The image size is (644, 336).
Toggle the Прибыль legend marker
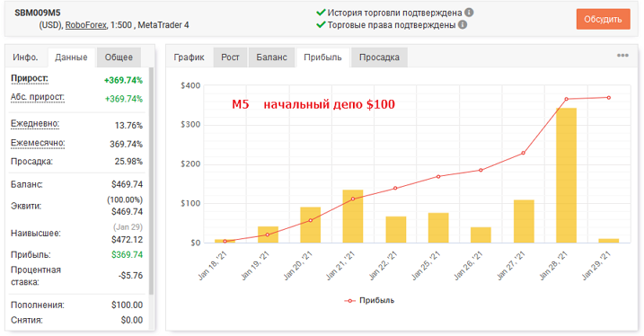click(350, 301)
